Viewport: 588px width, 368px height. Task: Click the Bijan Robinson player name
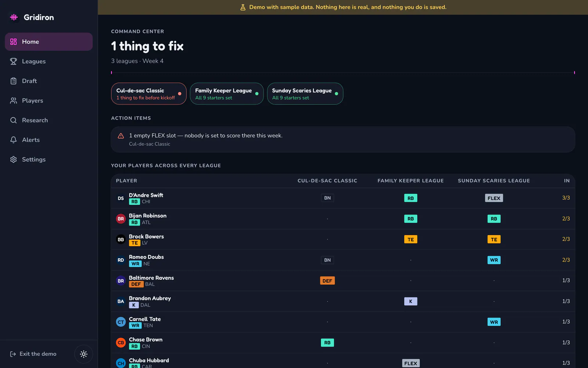coord(148,216)
